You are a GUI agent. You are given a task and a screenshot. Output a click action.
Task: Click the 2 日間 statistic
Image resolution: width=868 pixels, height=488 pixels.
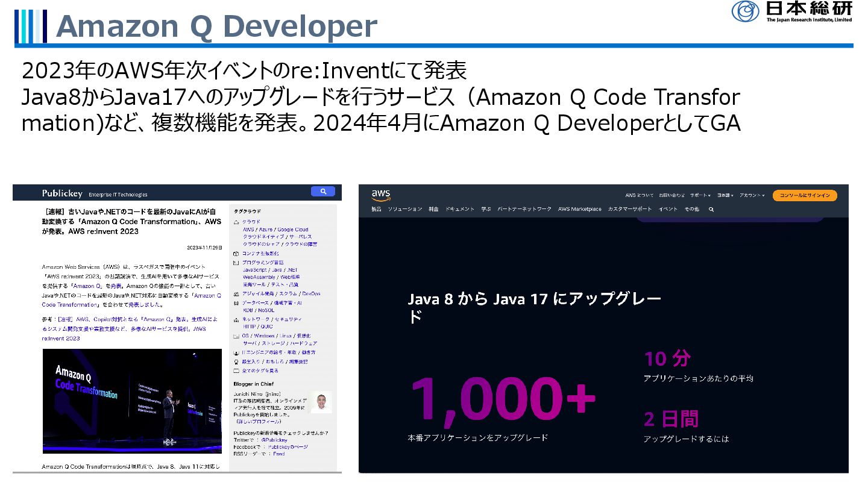[671, 419]
